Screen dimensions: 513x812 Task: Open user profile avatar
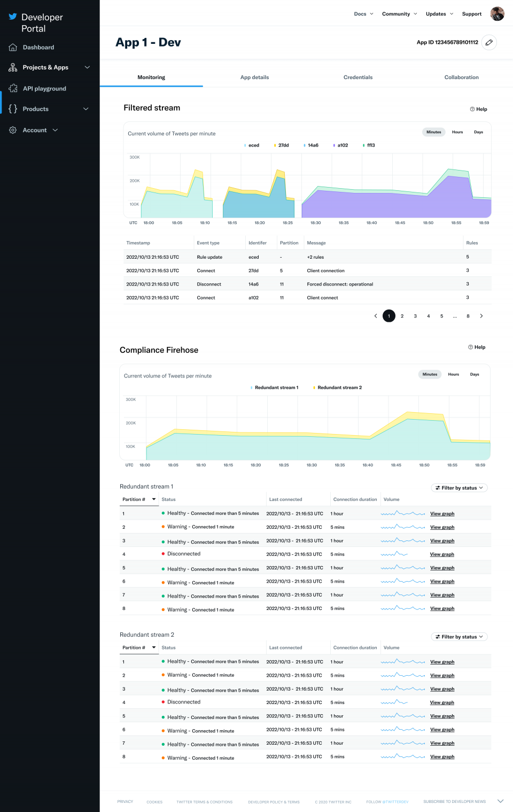(498, 14)
